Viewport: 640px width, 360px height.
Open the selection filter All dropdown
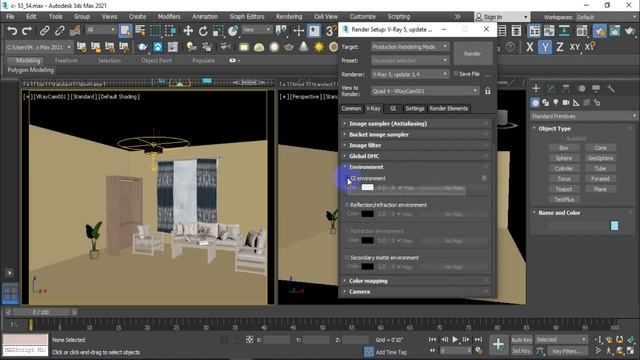coord(101,30)
